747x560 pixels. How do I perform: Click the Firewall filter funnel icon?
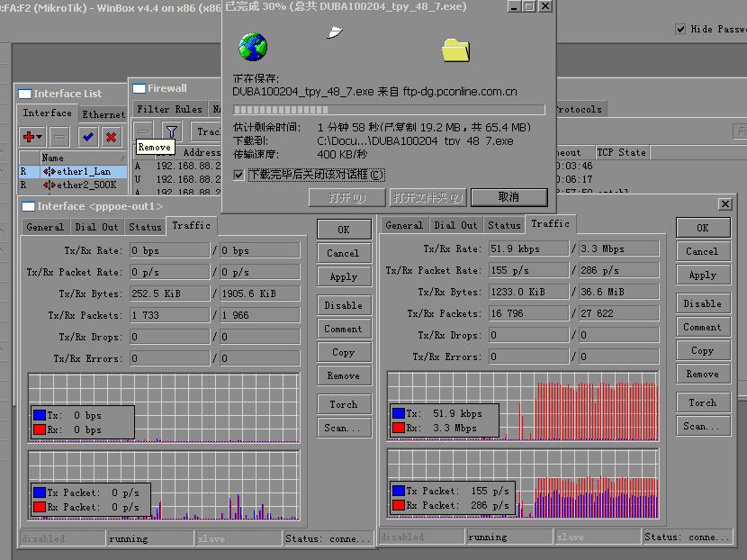pyautogui.click(x=172, y=131)
